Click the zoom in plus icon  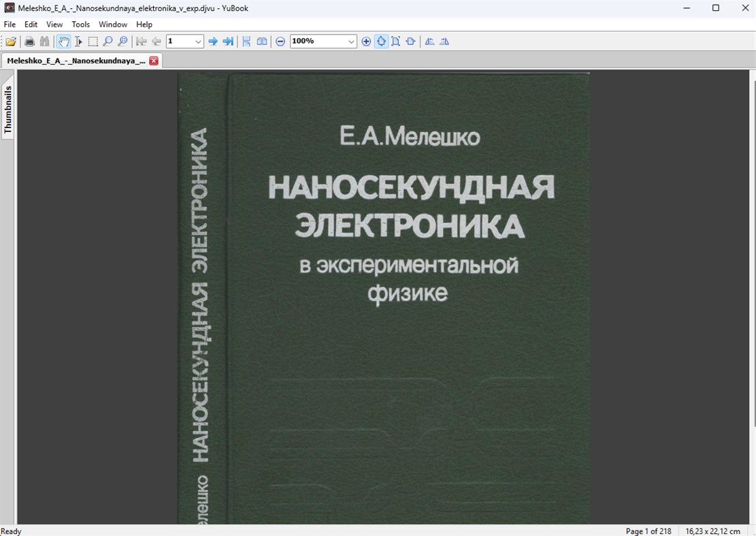point(366,42)
